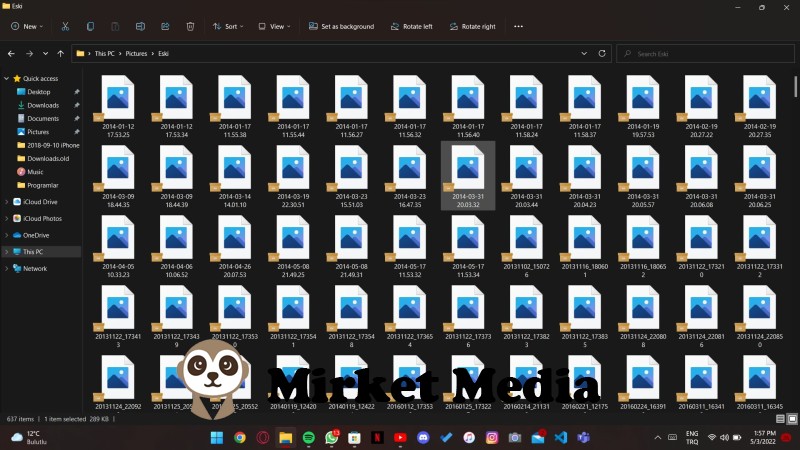Open the New item dropdown
The image size is (800, 450).
pyautogui.click(x=26, y=26)
